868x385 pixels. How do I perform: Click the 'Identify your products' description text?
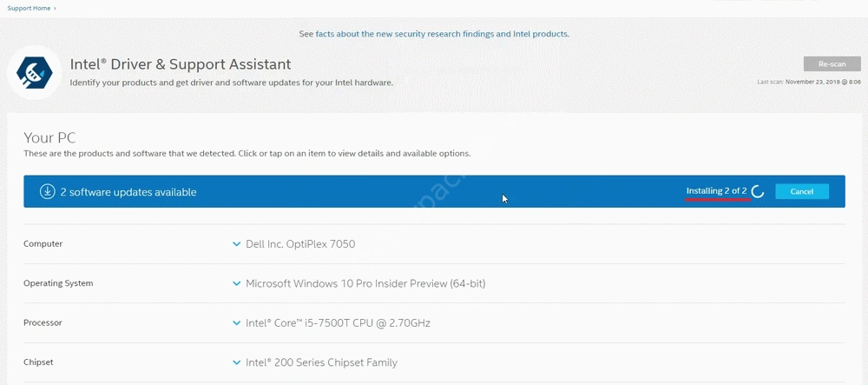click(232, 83)
